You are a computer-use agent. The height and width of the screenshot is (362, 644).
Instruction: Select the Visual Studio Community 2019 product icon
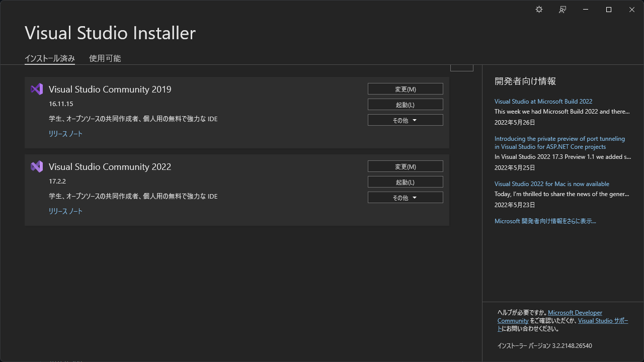36,89
